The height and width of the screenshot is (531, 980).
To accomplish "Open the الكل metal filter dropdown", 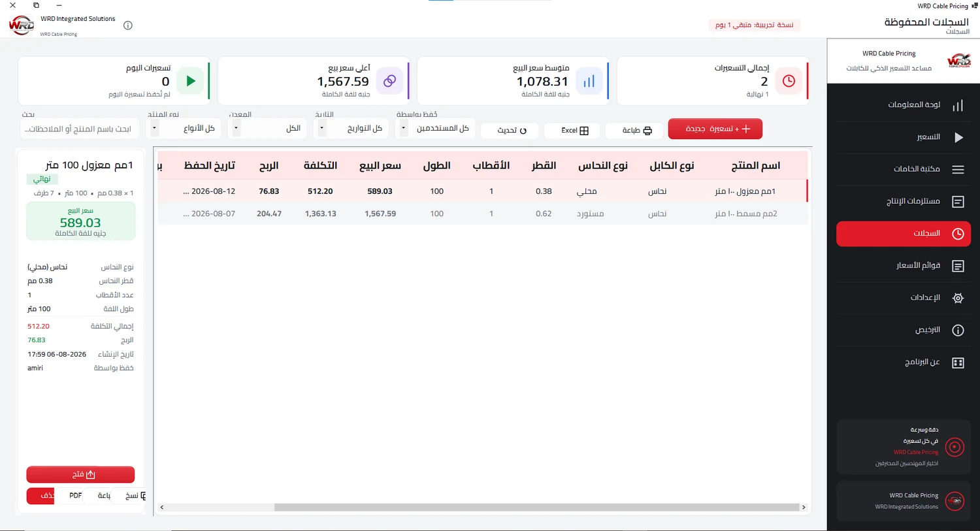I will (269, 128).
